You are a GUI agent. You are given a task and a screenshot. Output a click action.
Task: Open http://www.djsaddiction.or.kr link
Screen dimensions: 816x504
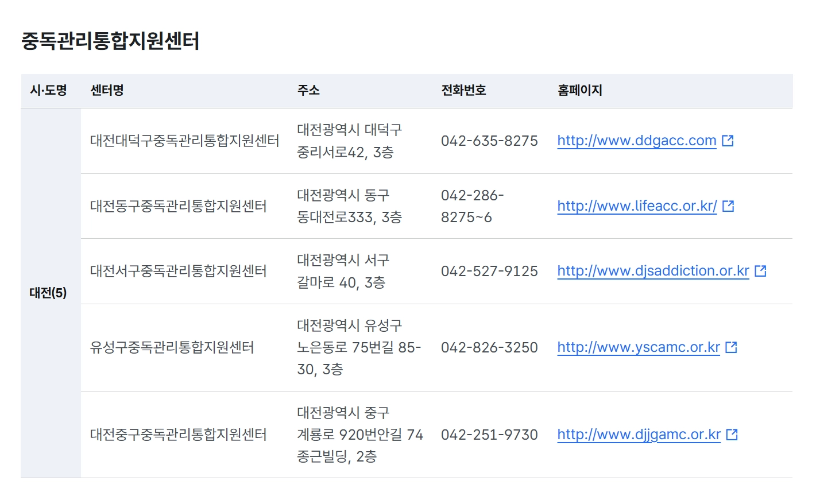click(x=652, y=271)
